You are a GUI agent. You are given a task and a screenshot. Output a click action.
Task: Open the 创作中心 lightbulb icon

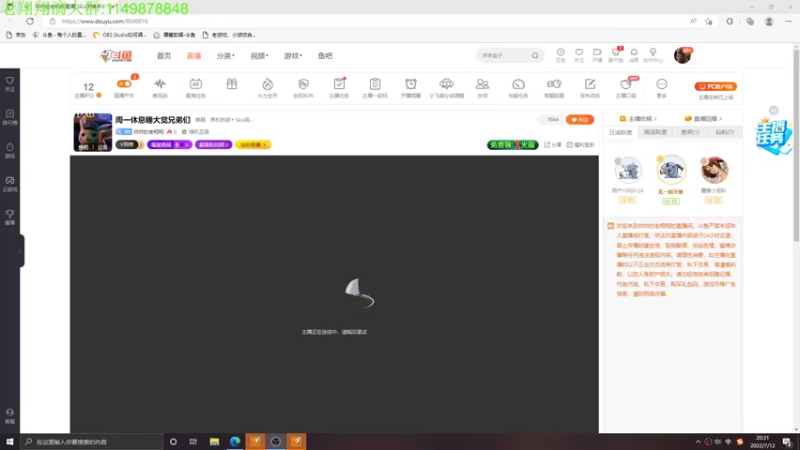[x=653, y=55]
